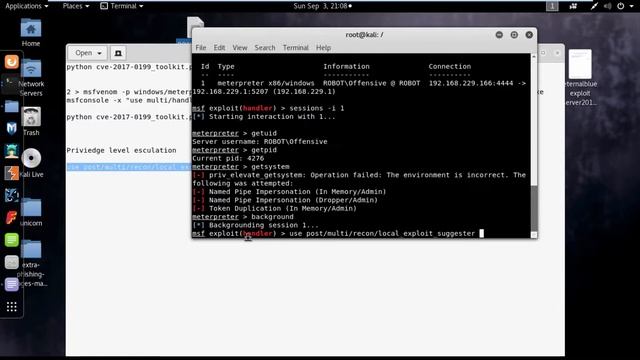Open purple text editor dock icon
The image size is (640, 360).
(11, 284)
